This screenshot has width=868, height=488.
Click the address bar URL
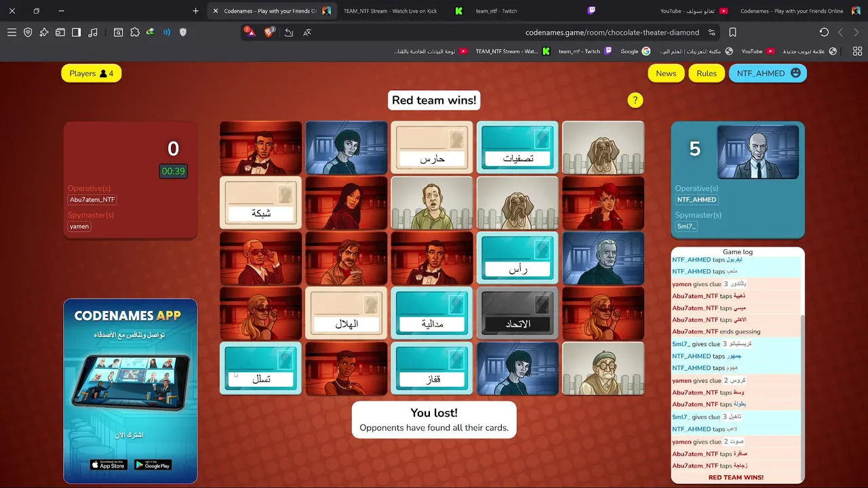pos(612,33)
